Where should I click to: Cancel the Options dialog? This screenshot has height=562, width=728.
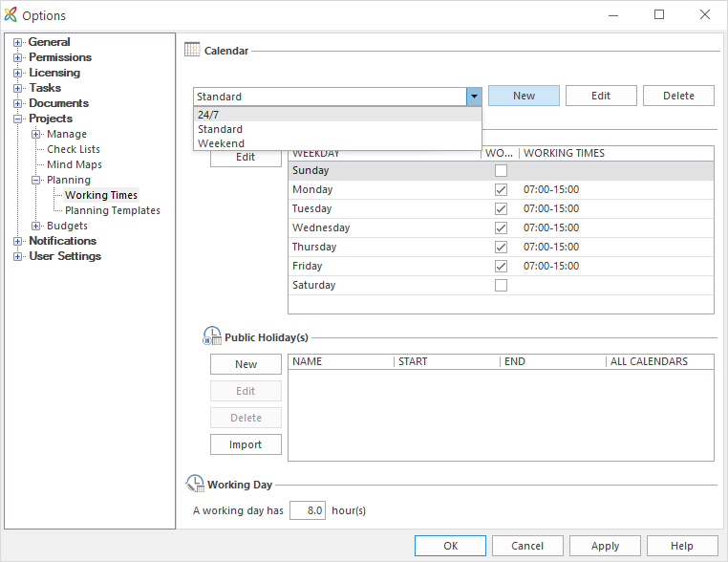click(x=527, y=546)
